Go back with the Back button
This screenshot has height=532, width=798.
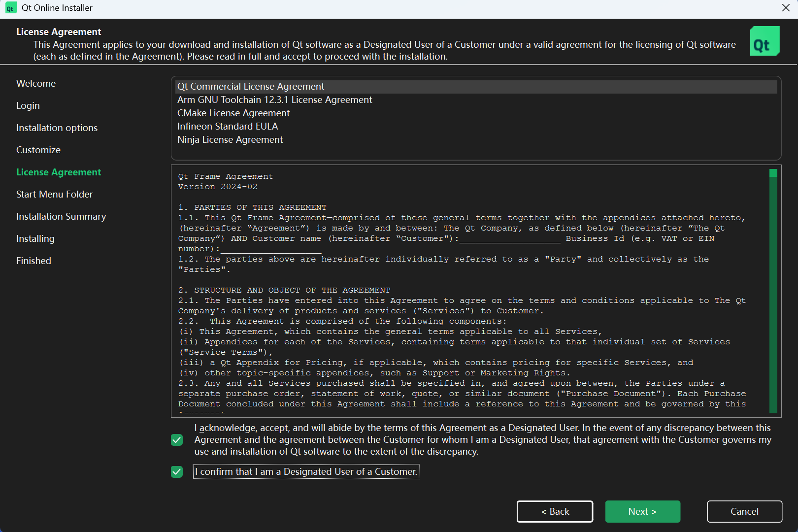coord(555,511)
